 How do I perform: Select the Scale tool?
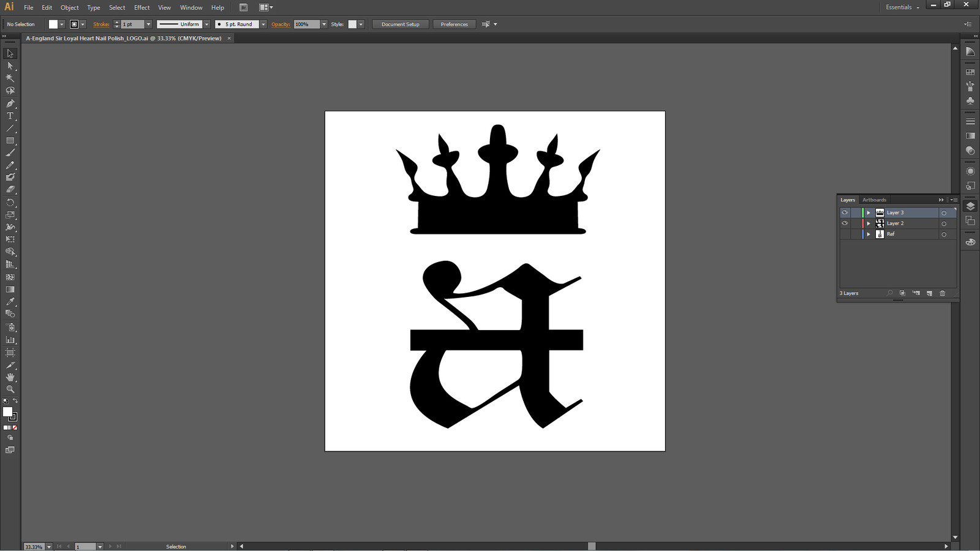10,215
